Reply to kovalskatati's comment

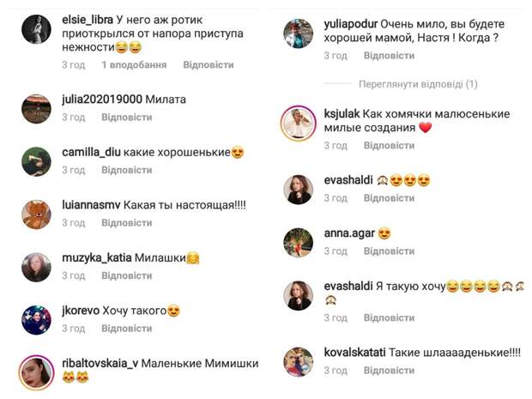tap(389, 371)
